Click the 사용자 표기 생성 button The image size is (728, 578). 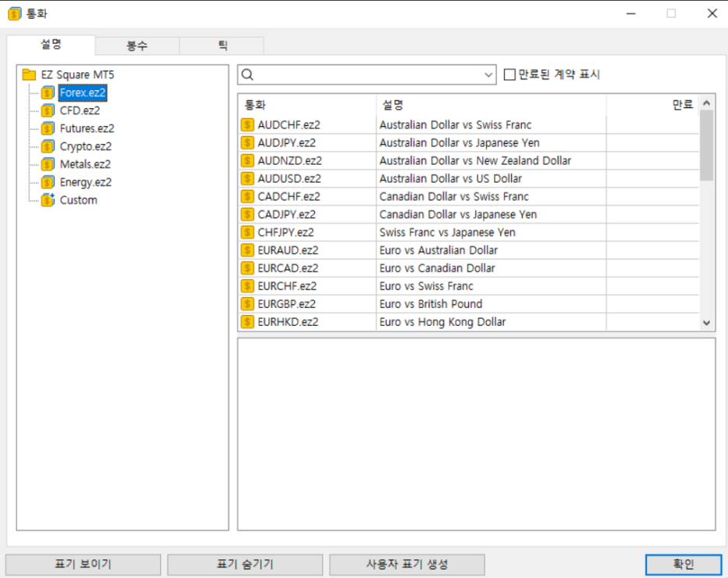click(408, 565)
